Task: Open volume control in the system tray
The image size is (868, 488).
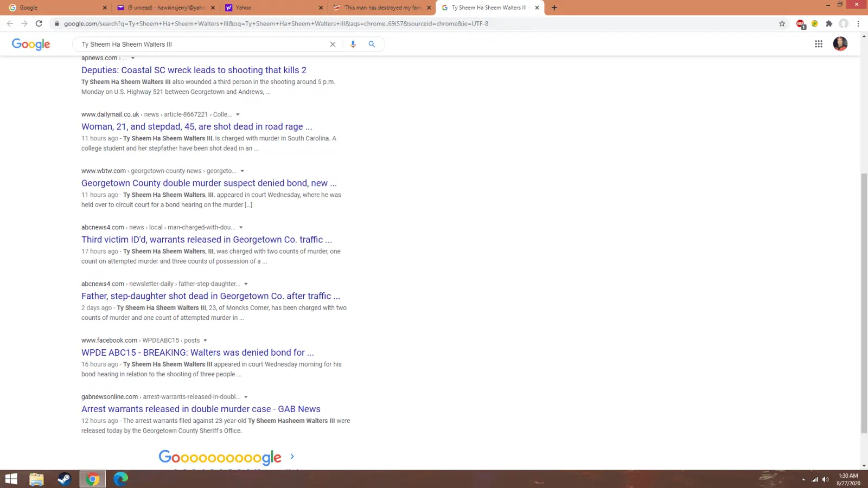Action: tap(825, 479)
